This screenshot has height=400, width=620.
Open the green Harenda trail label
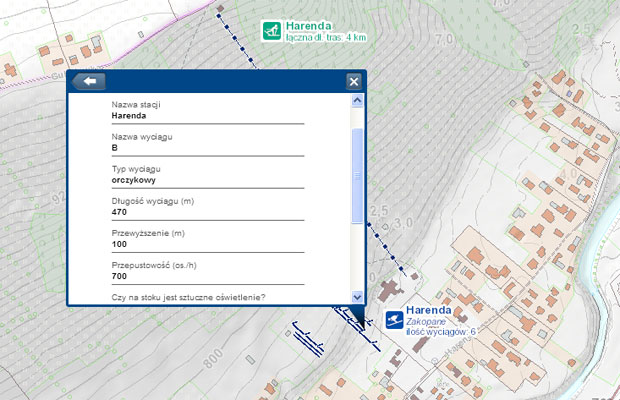308,26
